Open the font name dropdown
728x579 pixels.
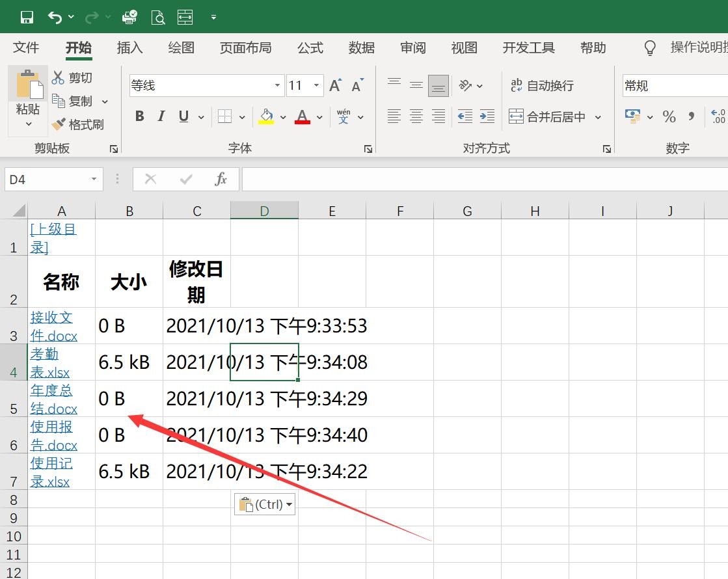pos(276,85)
